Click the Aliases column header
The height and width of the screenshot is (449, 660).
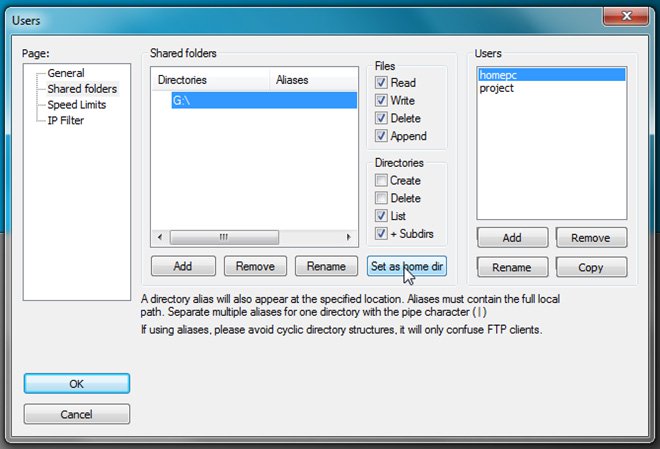292,80
